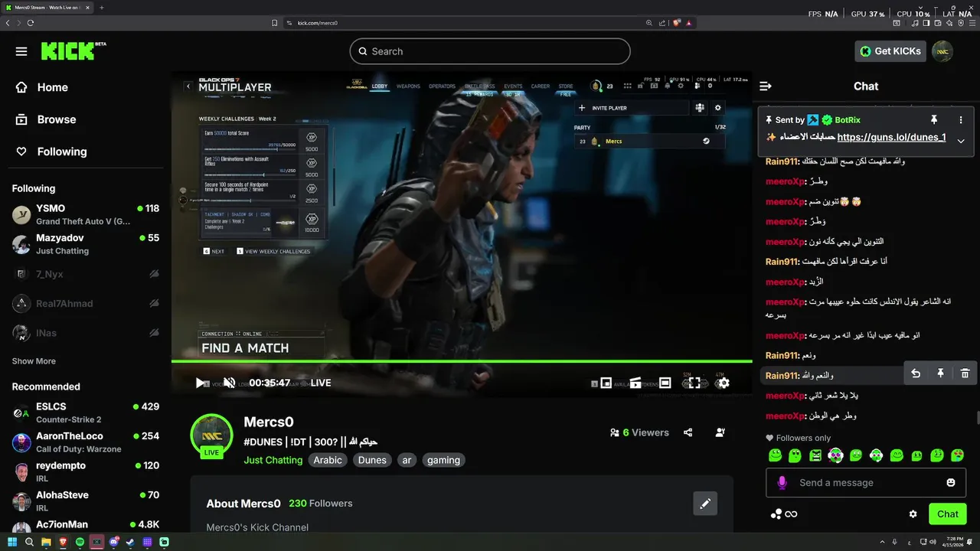Open offline channel INas
The image size is (980, 551).
(86, 333)
